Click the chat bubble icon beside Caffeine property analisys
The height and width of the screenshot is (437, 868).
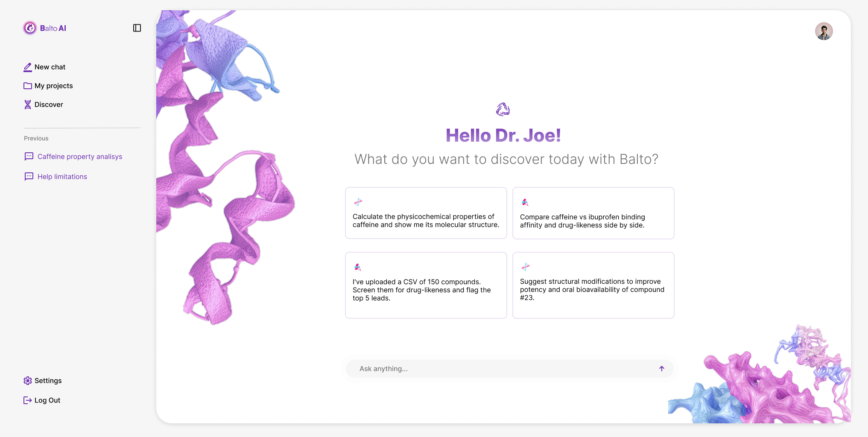[28, 156]
